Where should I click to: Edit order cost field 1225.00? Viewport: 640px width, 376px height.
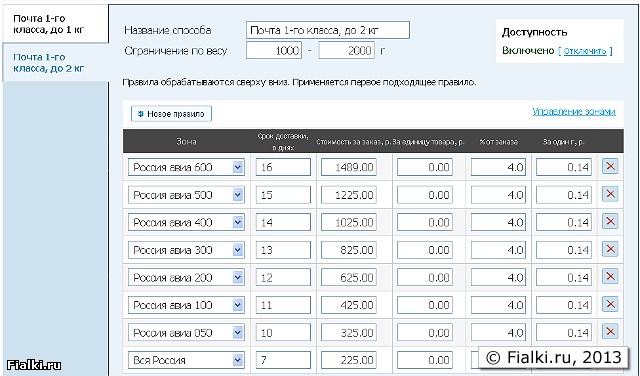(349, 195)
